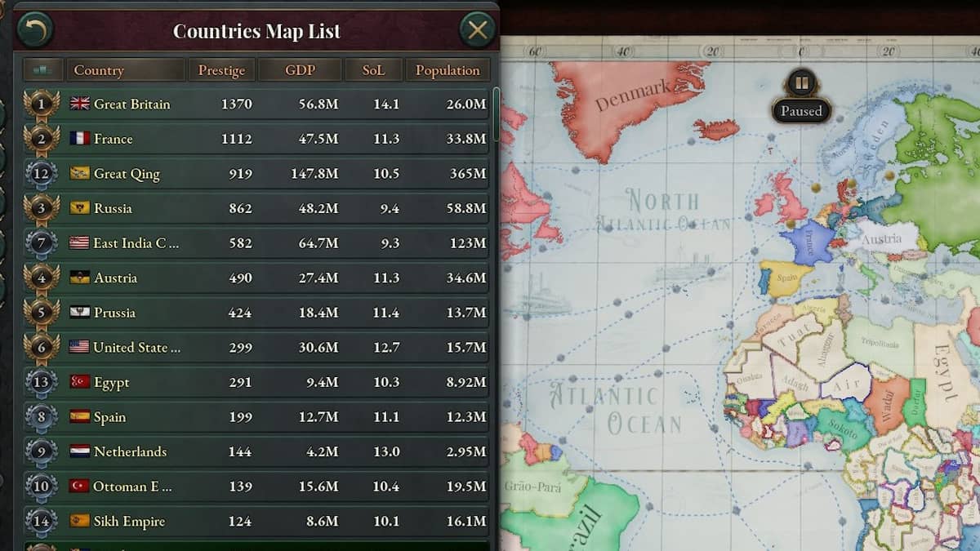Image resolution: width=980 pixels, height=551 pixels.
Task: Click the Great Qing rank 12 badge
Action: tap(42, 173)
